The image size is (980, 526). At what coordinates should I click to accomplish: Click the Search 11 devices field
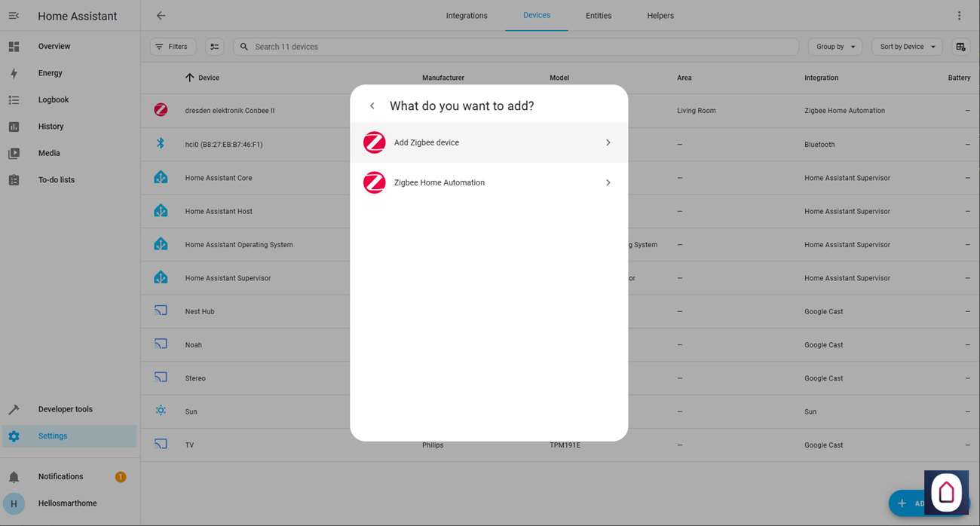(x=520, y=47)
